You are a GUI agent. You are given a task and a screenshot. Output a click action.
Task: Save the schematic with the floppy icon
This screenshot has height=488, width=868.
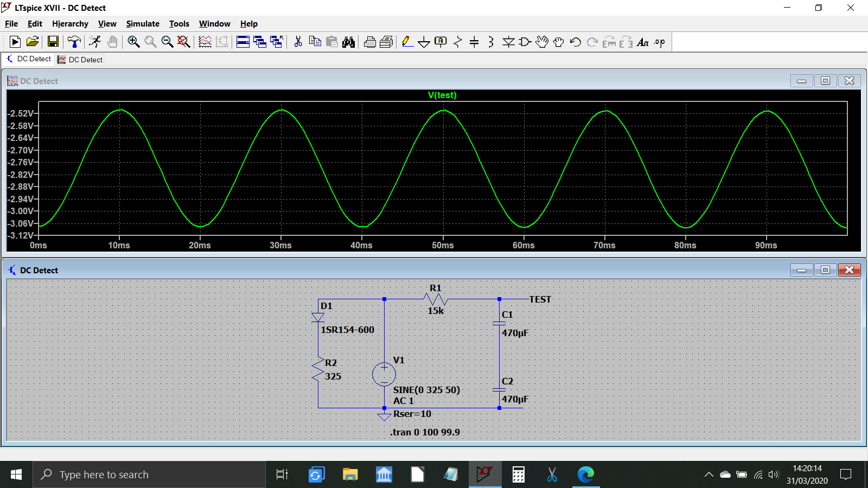53,42
